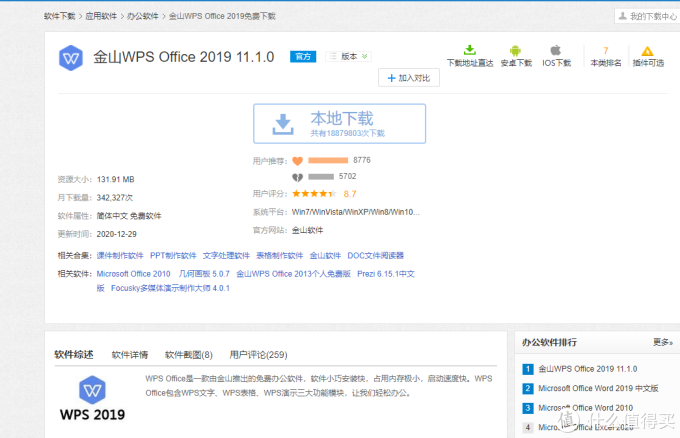Click the 插件可选 warning triangle icon
This screenshot has height=438, width=680.
point(647,50)
